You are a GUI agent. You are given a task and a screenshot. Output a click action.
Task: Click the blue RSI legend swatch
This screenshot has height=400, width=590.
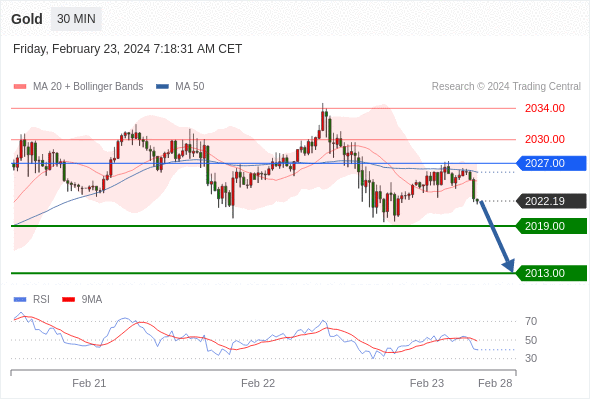click(20, 300)
